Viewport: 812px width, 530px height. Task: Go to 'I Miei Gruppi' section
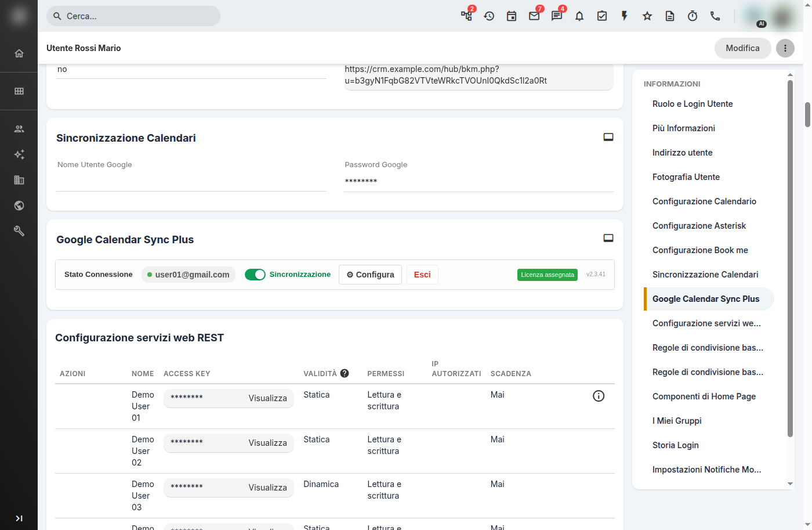pos(677,421)
